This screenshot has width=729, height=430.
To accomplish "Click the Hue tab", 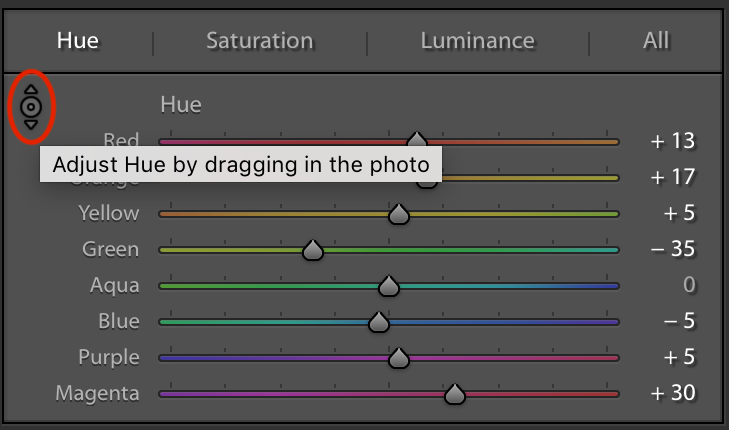I will pos(78,41).
